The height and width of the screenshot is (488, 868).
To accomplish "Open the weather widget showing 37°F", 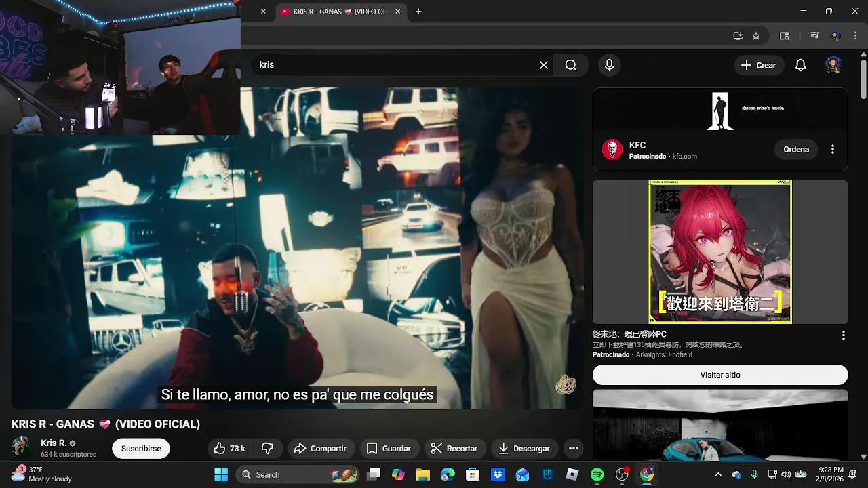I will click(x=42, y=474).
